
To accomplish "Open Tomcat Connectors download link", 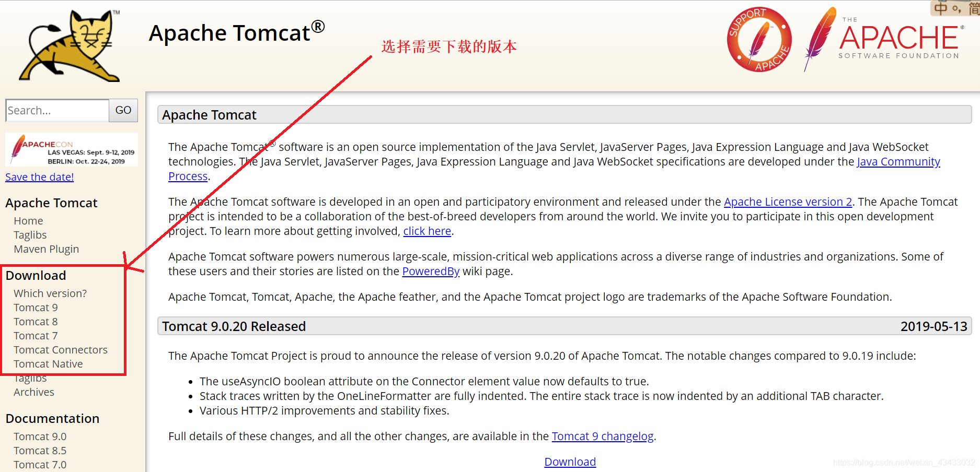I will coord(61,350).
